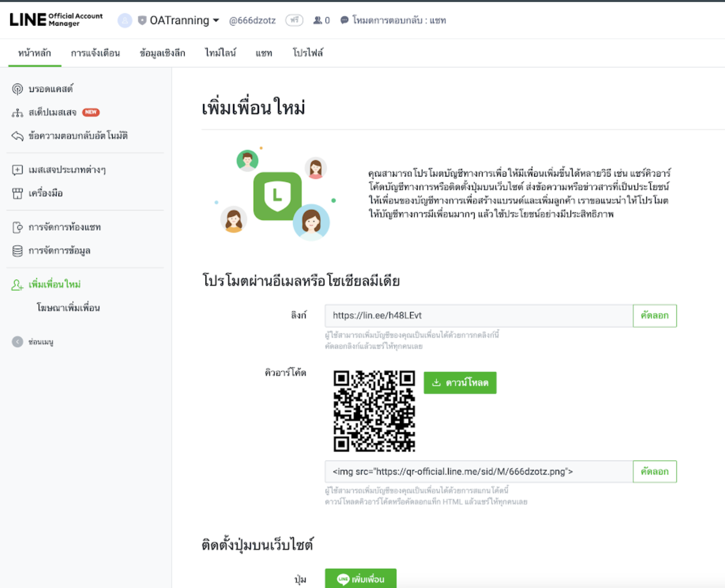Click the การจัดการห้องแชท icon
Viewport: 725px width, 588px height.
click(x=17, y=227)
